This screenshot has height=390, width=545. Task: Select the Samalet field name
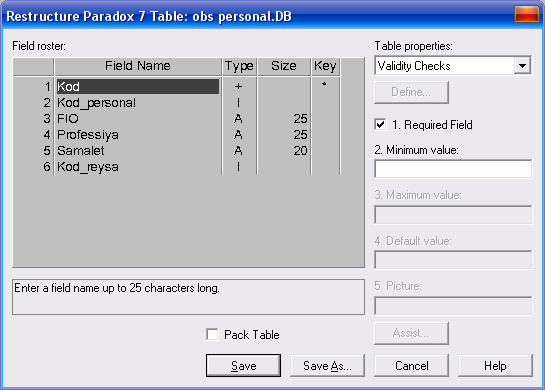tap(138, 151)
